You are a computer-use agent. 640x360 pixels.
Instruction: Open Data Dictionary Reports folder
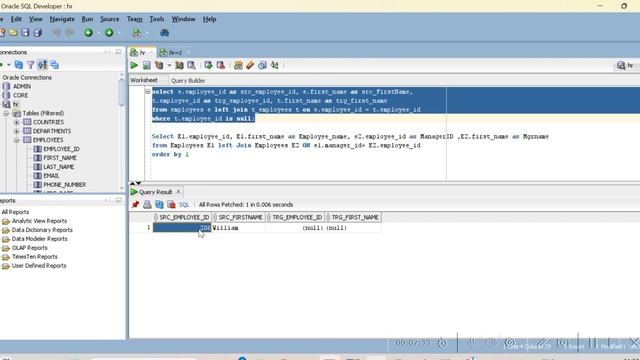[42, 230]
